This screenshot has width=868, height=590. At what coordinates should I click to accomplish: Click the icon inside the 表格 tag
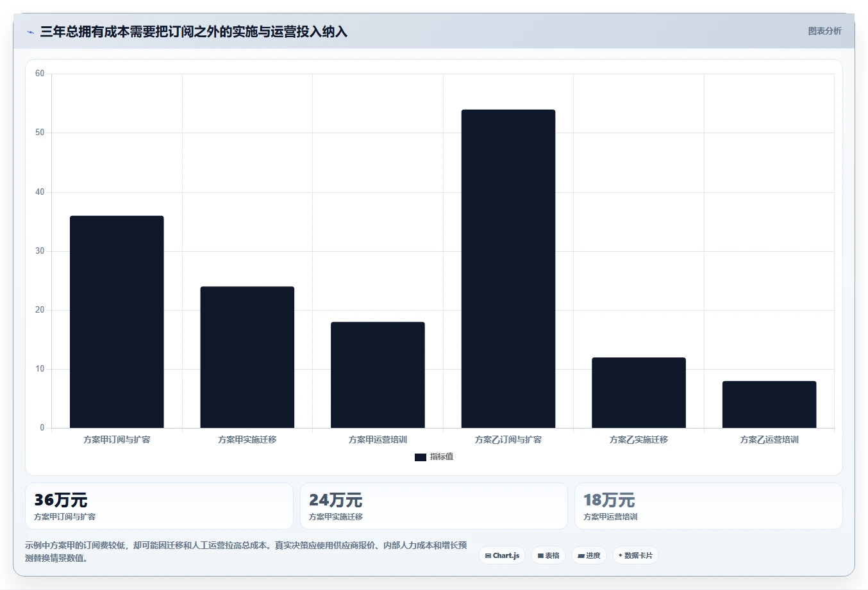tap(540, 556)
